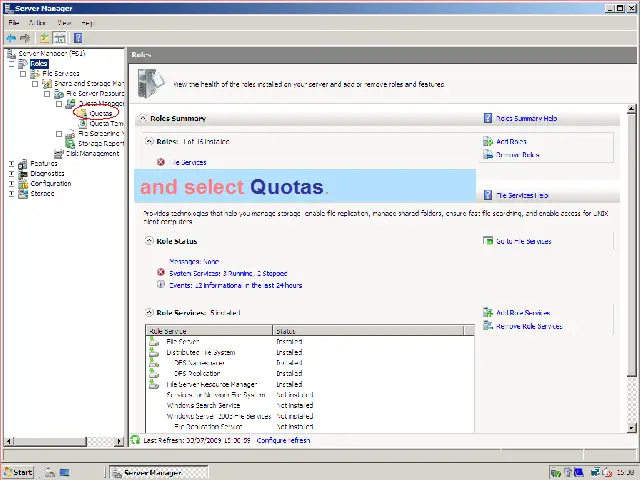The height and width of the screenshot is (480, 640).
Task: Click the Configuration node icon
Action: pos(23,184)
